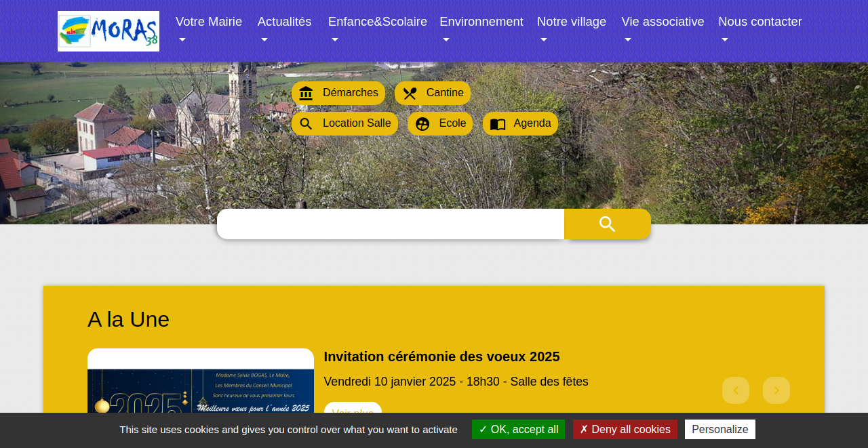Viewport: 868px width, 448px height.
Task: Go to next slide in A la Une
Action: pyautogui.click(x=776, y=390)
